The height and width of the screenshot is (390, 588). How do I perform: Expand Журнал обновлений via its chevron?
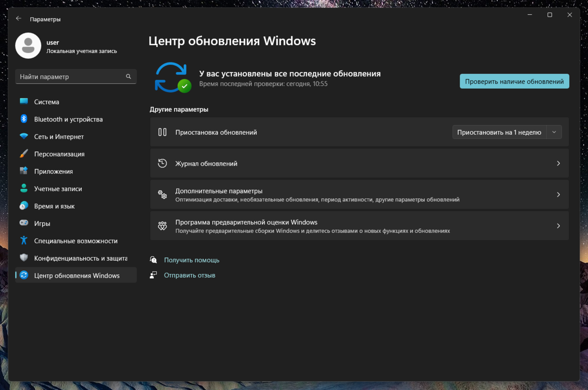pos(558,164)
